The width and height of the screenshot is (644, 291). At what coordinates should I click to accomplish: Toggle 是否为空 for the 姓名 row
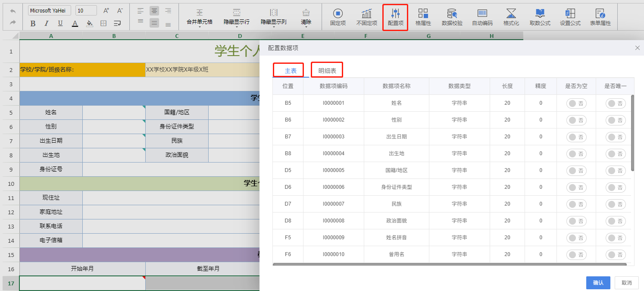(x=576, y=103)
